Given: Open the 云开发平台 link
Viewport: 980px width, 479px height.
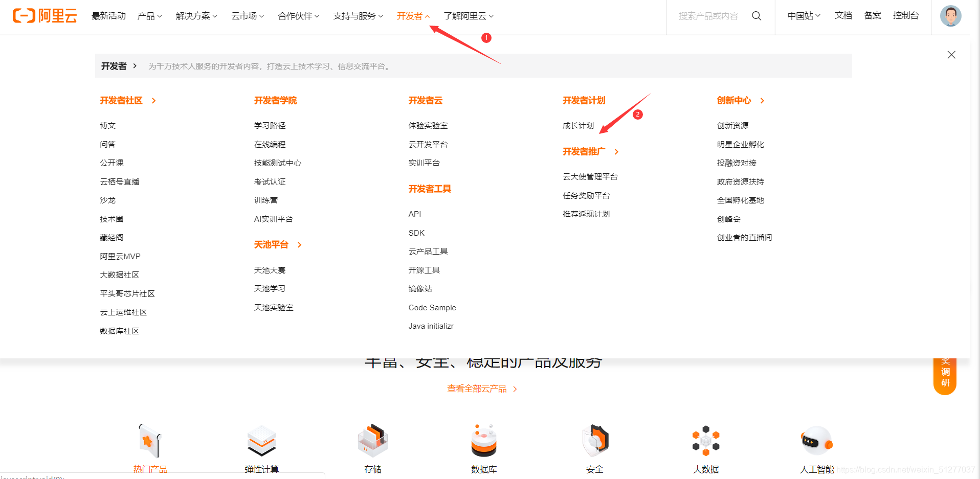Looking at the screenshot, I should click(428, 144).
